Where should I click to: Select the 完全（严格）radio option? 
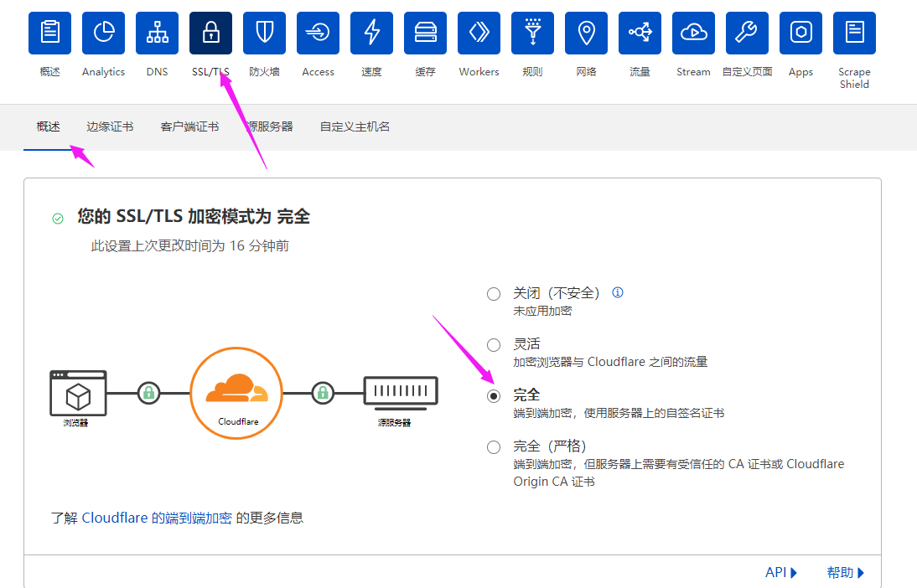[x=494, y=447]
